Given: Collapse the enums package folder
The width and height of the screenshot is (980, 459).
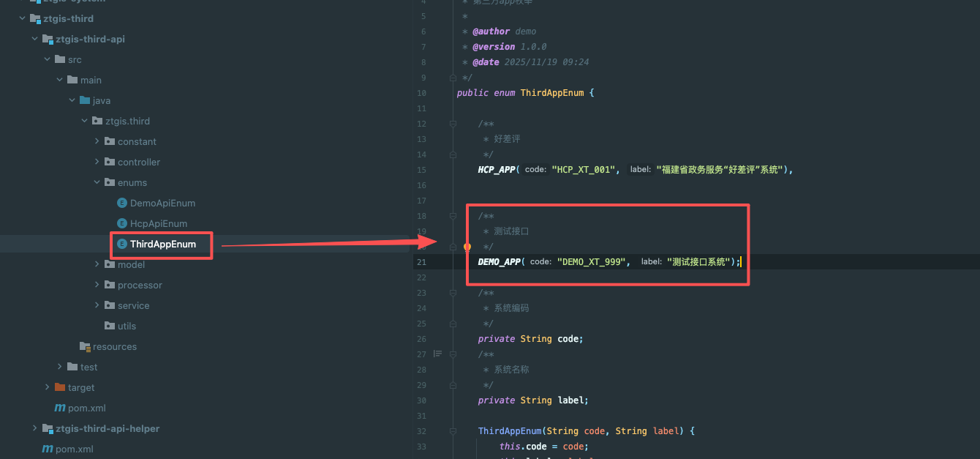Looking at the screenshot, I should click(x=97, y=182).
